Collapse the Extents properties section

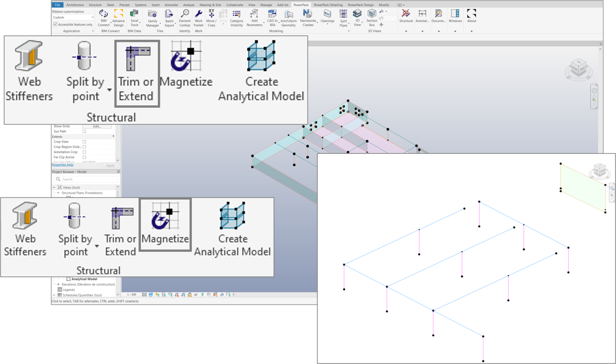click(113, 136)
